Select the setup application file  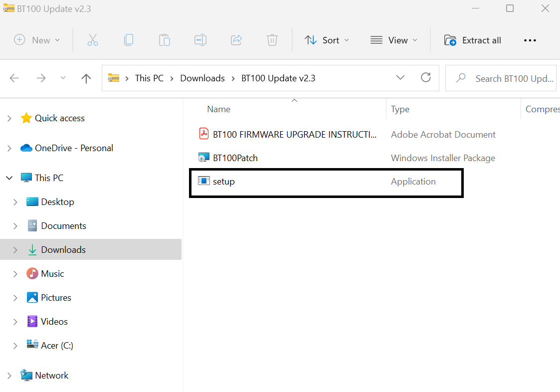pyautogui.click(x=224, y=182)
